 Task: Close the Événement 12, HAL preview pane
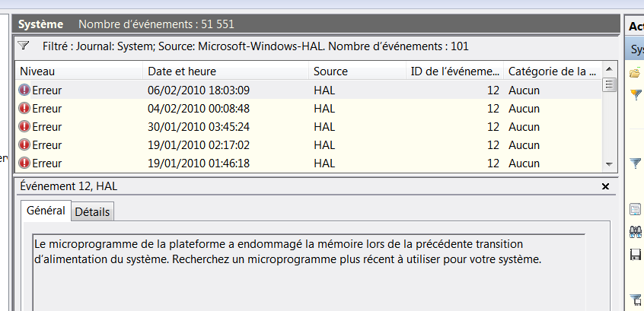click(606, 186)
